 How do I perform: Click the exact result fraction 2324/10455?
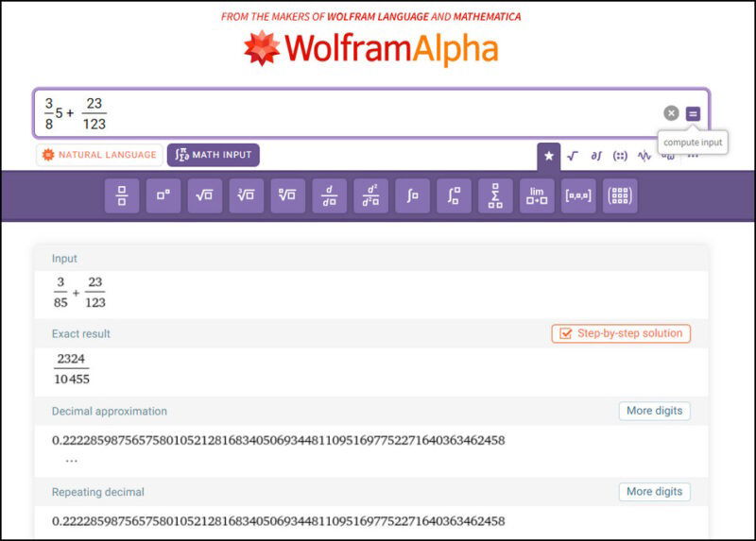click(x=72, y=369)
